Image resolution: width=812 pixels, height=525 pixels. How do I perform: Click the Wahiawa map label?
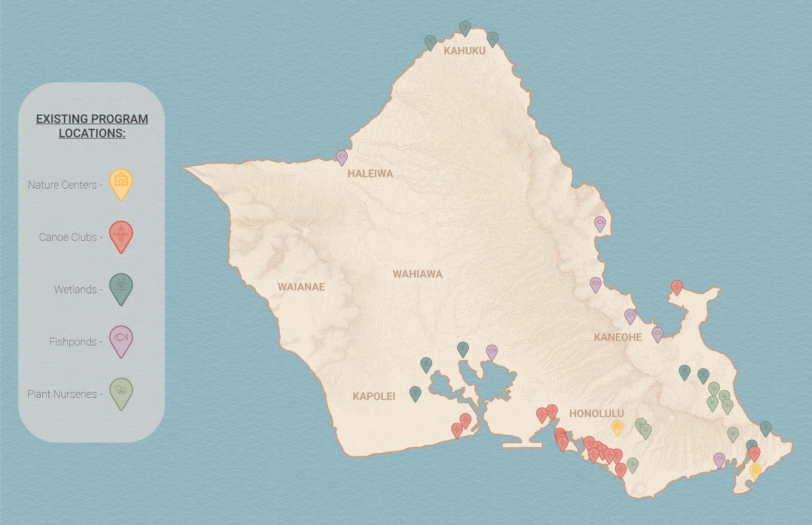coord(418,274)
